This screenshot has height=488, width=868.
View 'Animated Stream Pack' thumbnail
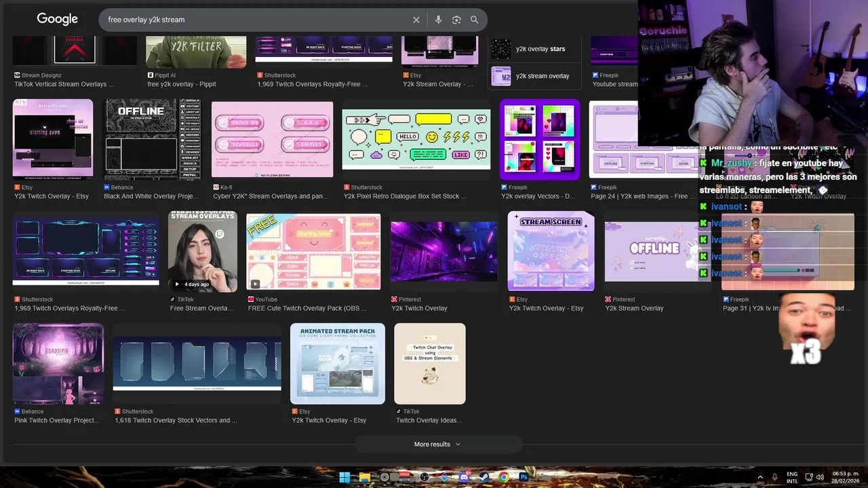pos(338,364)
